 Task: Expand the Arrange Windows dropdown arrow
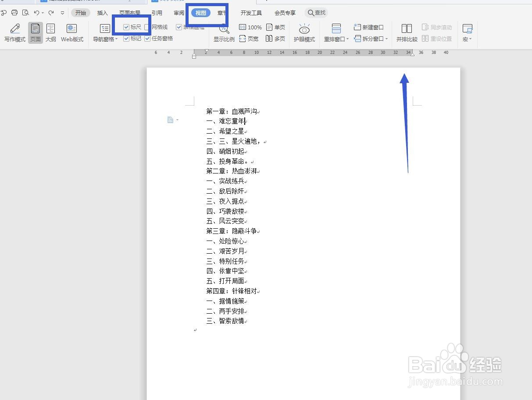coord(348,39)
